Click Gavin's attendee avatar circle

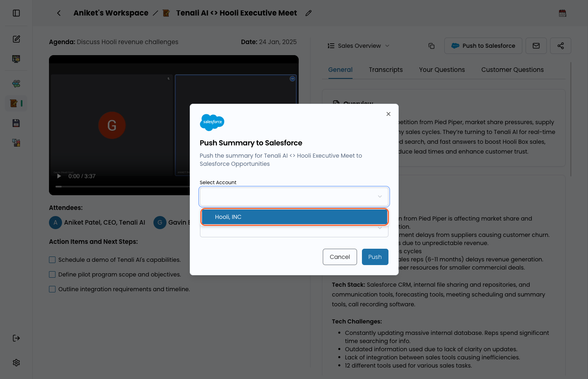[x=160, y=223]
